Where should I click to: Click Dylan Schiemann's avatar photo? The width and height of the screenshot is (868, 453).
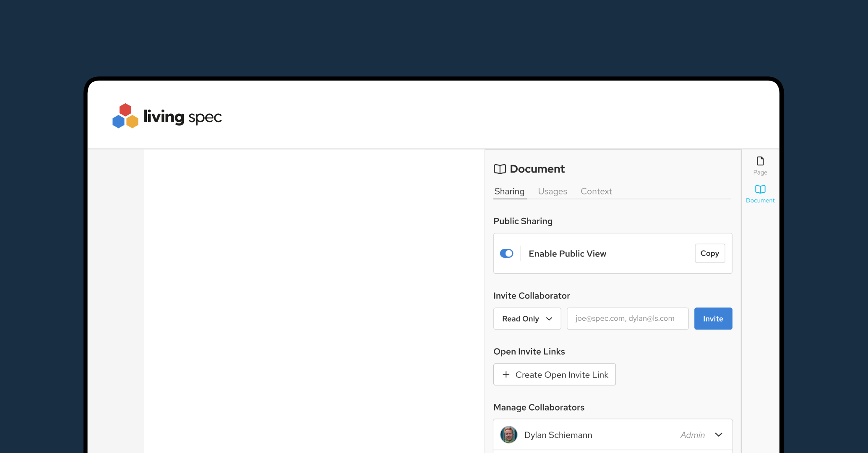[508, 435]
